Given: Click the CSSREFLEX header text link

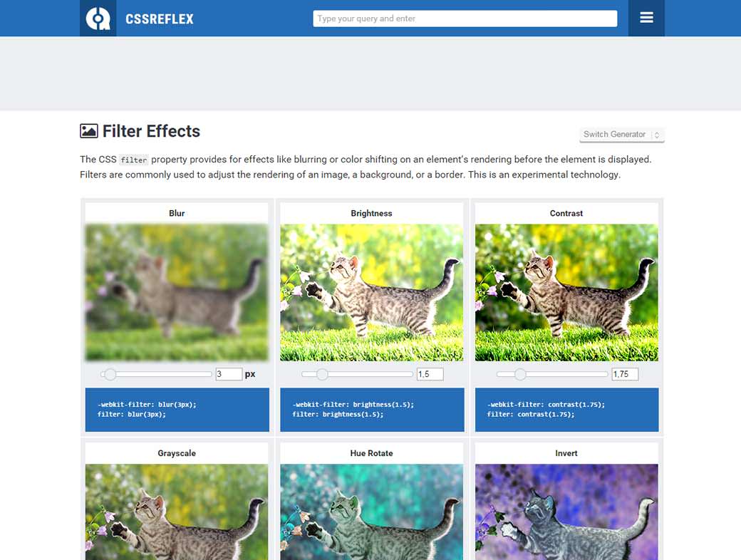Looking at the screenshot, I should tap(159, 19).
